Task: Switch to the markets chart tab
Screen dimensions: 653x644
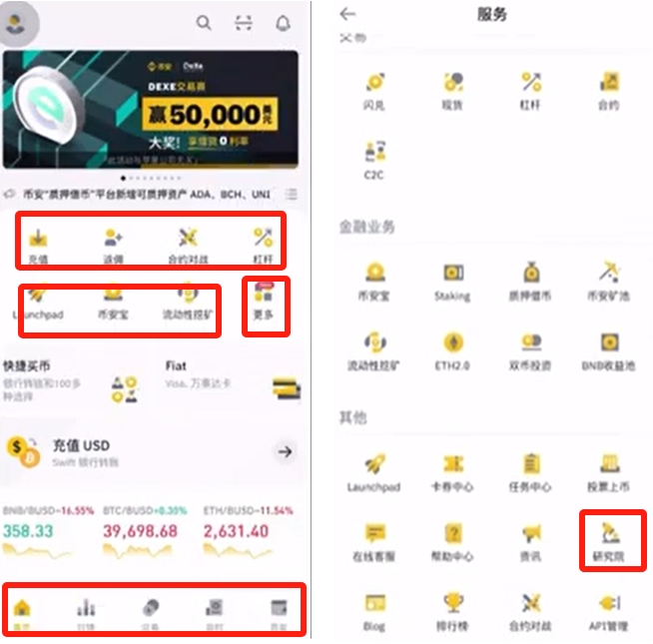Action: [86, 612]
